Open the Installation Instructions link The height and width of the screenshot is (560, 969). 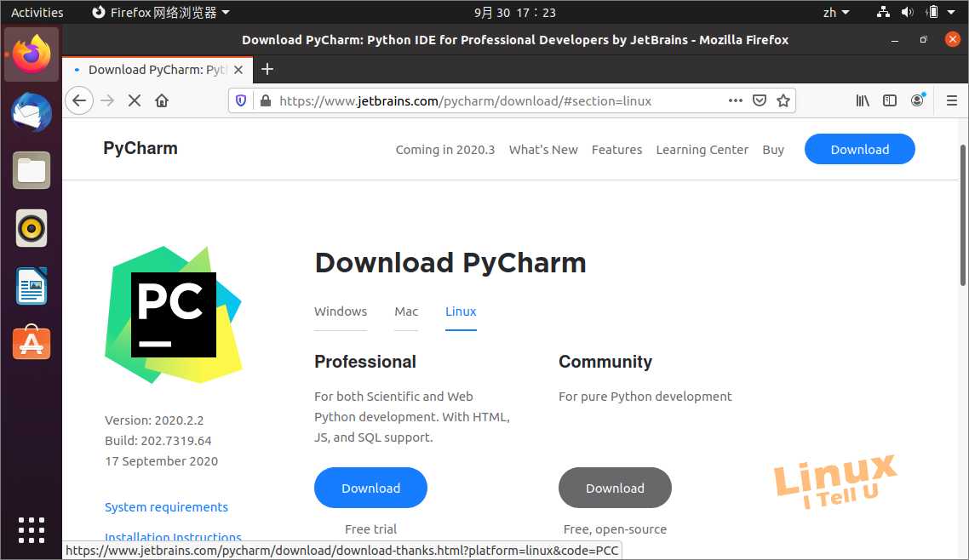point(173,536)
